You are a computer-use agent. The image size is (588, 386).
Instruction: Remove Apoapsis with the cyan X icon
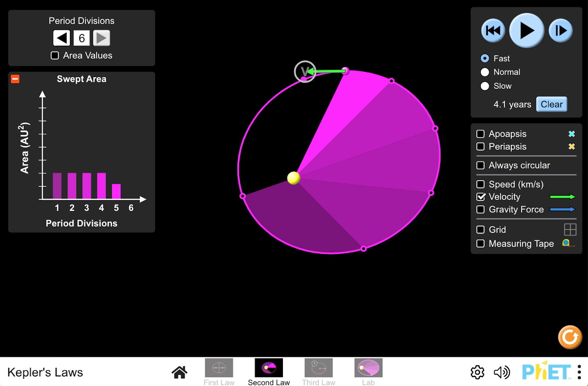pyautogui.click(x=572, y=134)
